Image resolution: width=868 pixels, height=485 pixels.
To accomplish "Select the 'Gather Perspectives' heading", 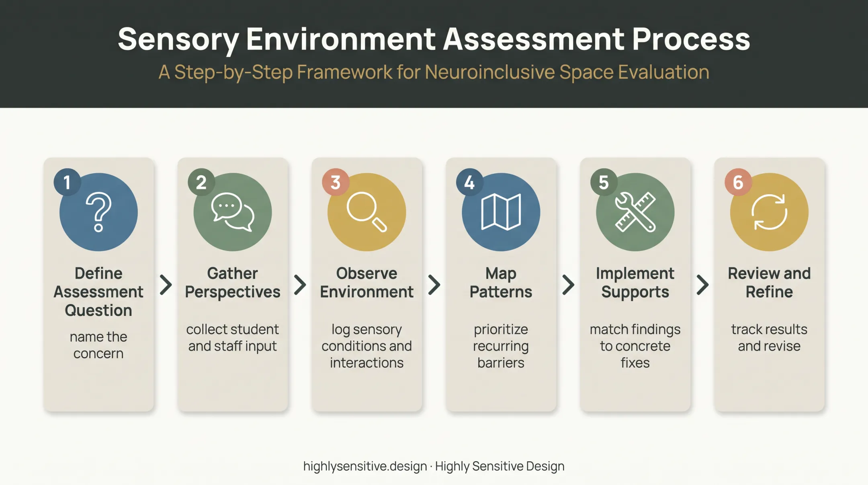I will (233, 283).
